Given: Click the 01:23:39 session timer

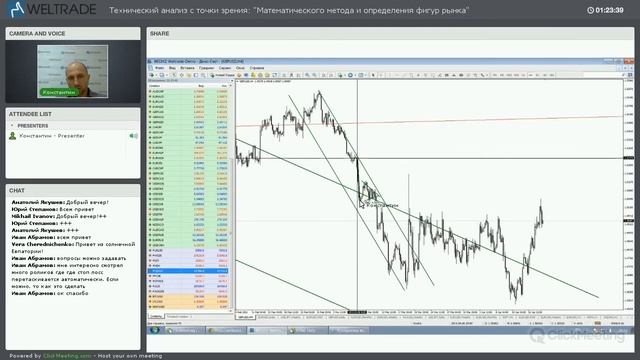Looking at the screenshot, I should [605, 10].
